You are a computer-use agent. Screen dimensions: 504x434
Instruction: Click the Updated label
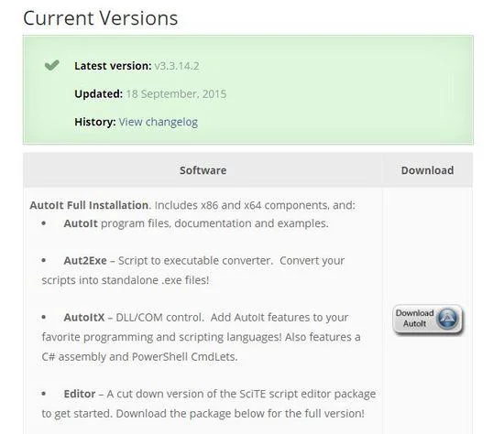pos(98,93)
